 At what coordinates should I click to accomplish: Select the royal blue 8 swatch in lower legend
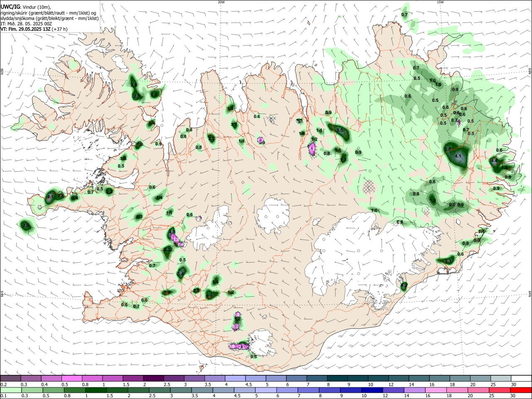tap(330, 390)
